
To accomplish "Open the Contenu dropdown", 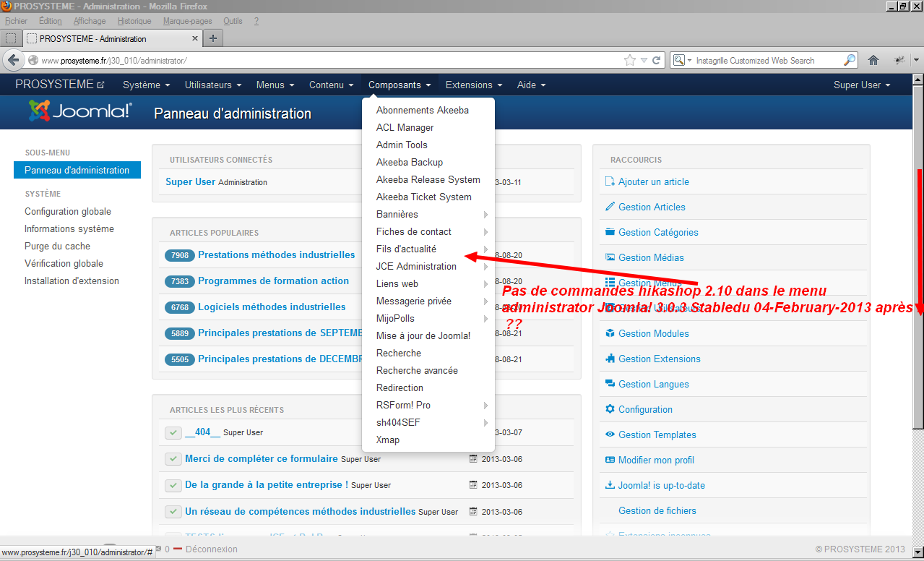I will (332, 85).
